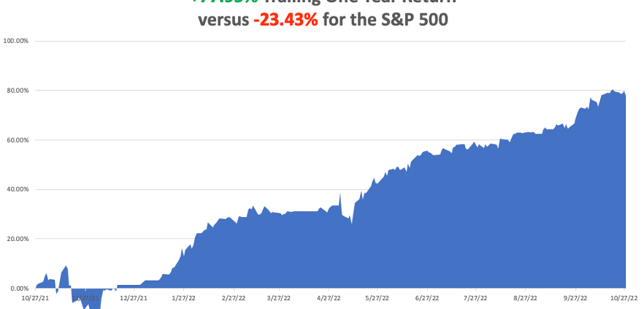Select the 5/27/22 date label

pyautogui.click(x=378, y=298)
